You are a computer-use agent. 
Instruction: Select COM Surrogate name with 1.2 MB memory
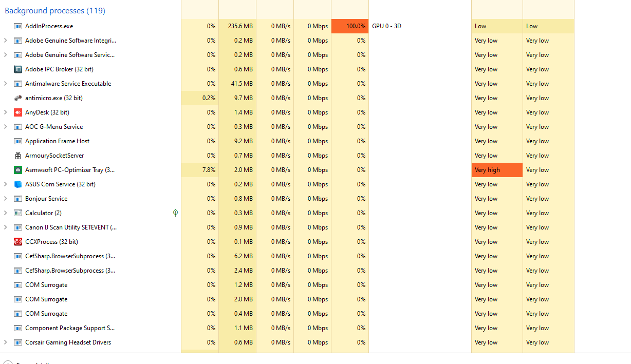(x=46, y=285)
